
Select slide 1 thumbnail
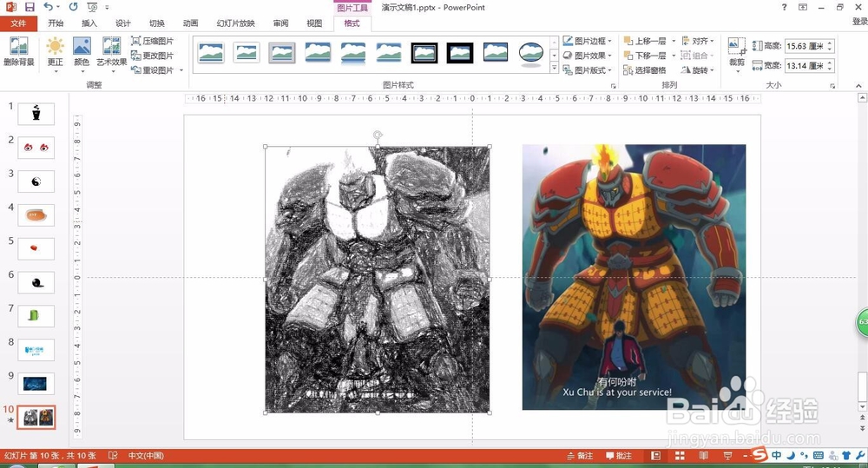(x=36, y=114)
